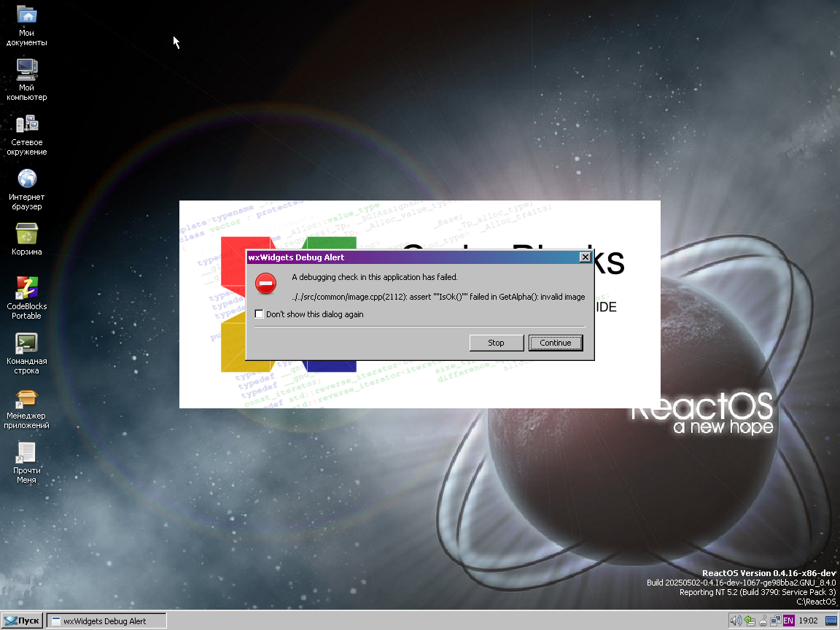
Task: Launch the CodeBlocks Portable shortcut
Action: (26, 297)
